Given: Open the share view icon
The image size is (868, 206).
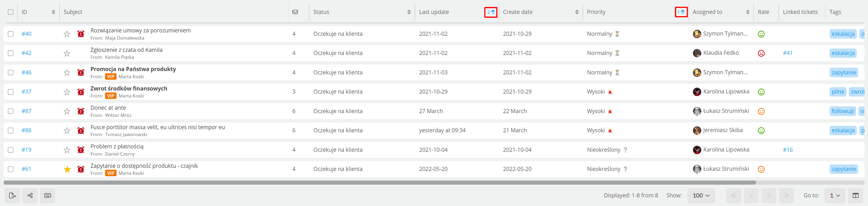Looking at the screenshot, I should (x=30, y=195).
